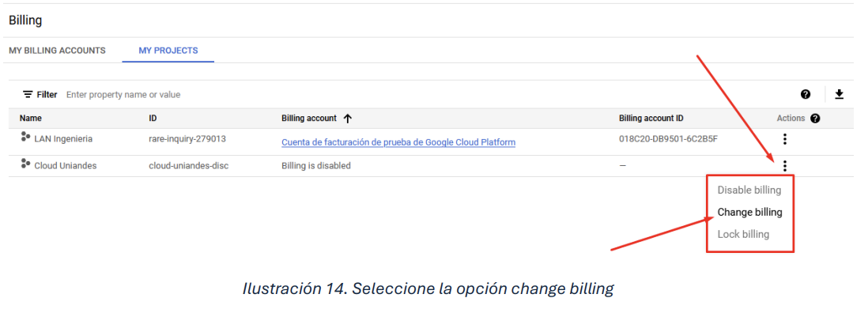The image size is (868, 313).
Task: Open the three-dot actions menu for Cloud Uniandes
Action: tap(784, 165)
